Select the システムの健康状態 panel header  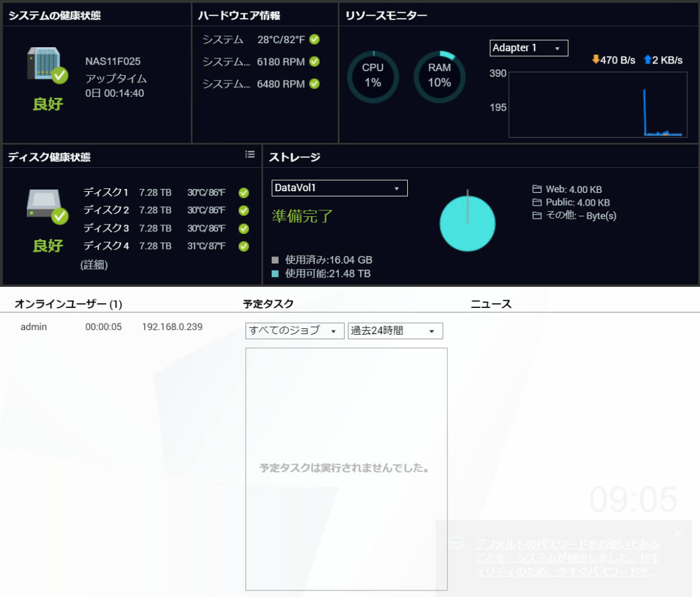pyautogui.click(x=54, y=16)
